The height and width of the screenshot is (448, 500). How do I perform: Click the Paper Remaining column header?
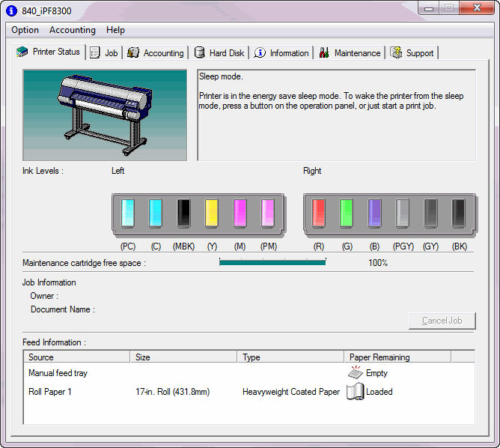click(x=398, y=357)
